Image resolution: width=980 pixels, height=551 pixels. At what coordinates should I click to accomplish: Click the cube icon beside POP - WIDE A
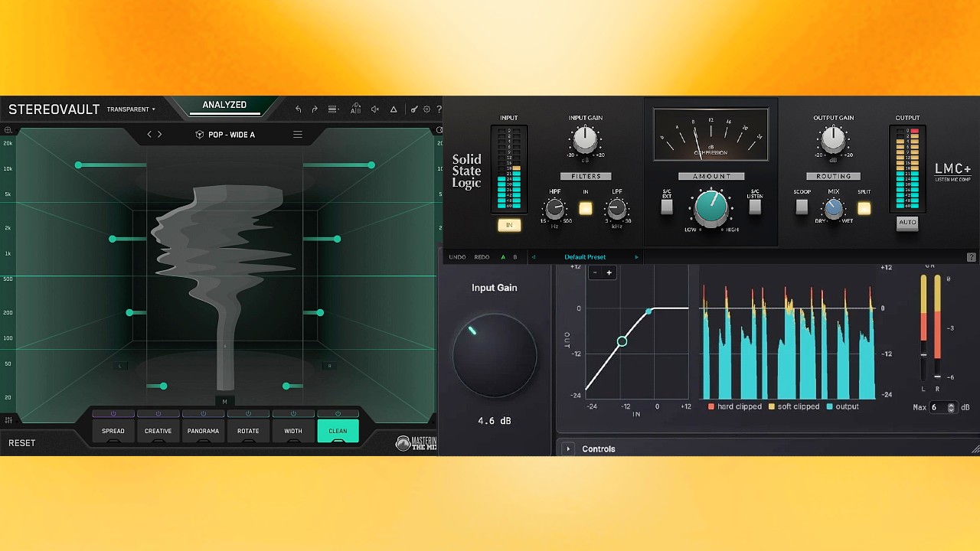[x=199, y=135]
